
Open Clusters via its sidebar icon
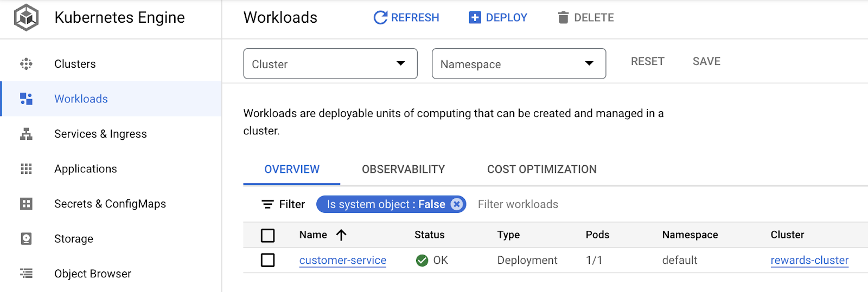(26, 64)
